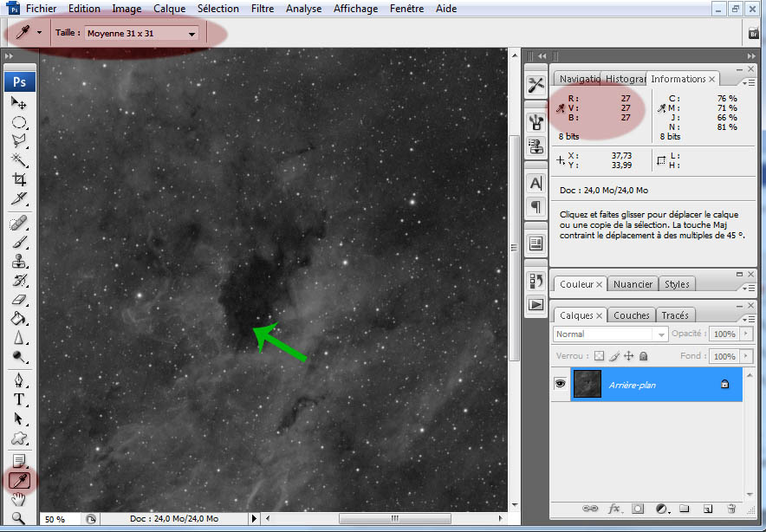Viewport: 766px width, 532px height.
Task: Open the adjustment layer half-circle menu
Action: [662, 509]
